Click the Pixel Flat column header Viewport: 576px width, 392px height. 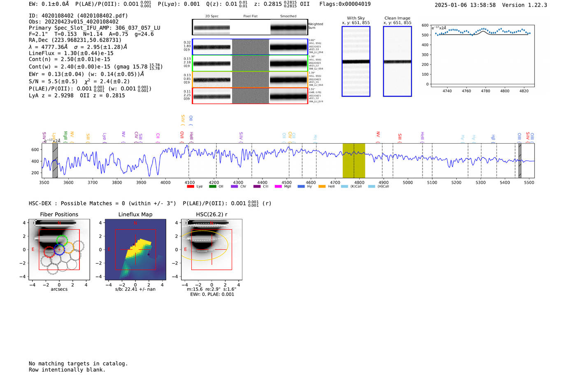[250, 16]
